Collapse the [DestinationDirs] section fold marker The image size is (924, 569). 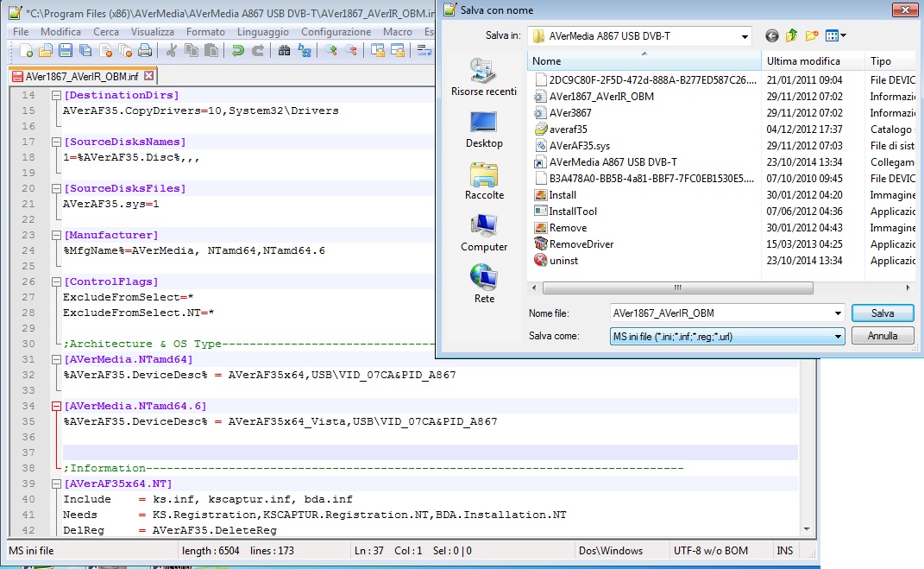pos(56,95)
